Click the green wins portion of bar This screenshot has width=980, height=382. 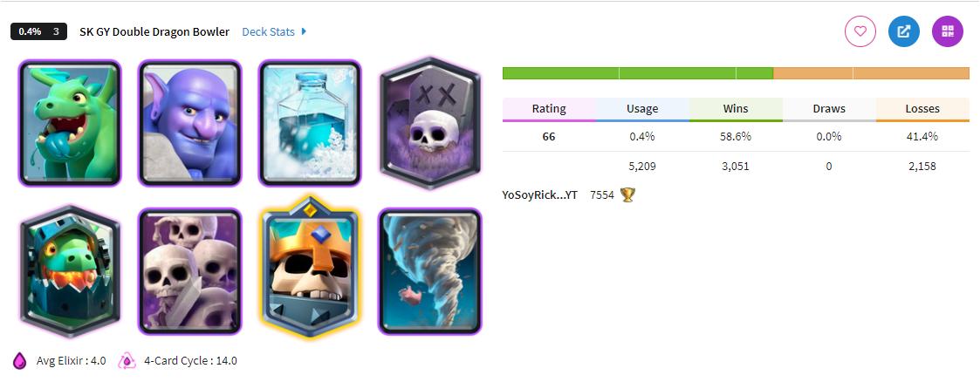638,73
